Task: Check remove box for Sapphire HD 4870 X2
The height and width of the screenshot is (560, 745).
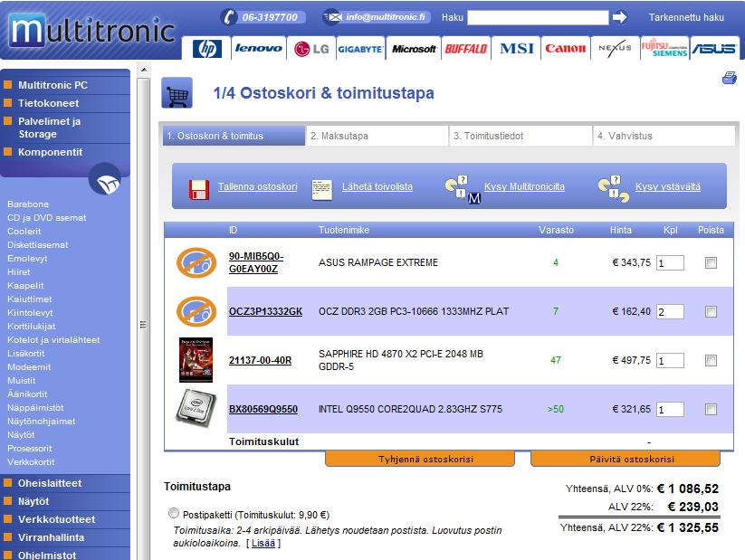Action: (x=711, y=360)
